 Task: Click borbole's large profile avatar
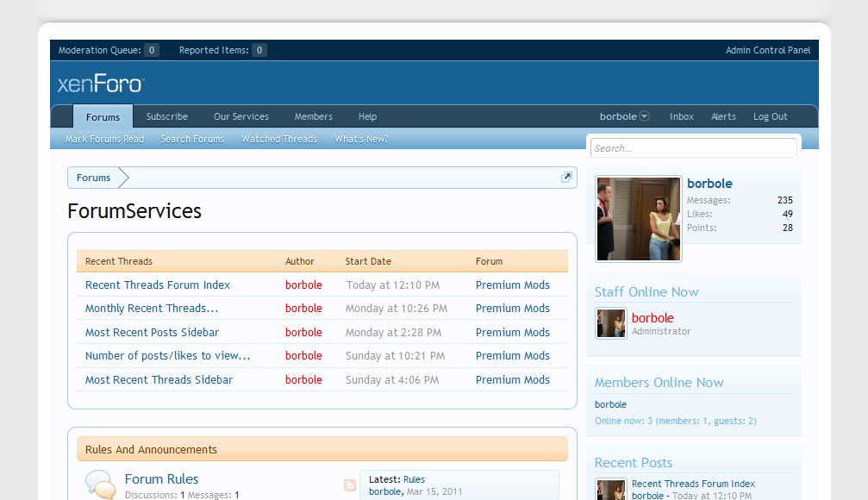(x=639, y=219)
